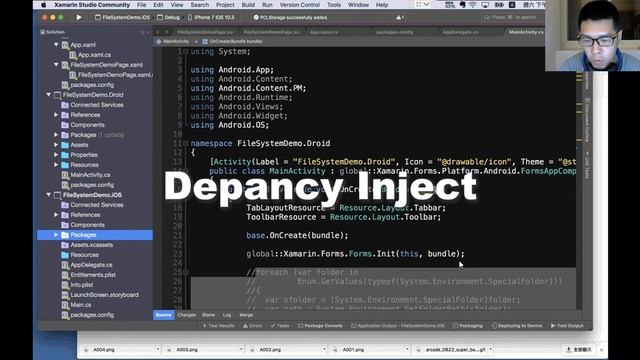Open the Tool Output pad
Screen dimensions: 640x360
click(567, 326)
